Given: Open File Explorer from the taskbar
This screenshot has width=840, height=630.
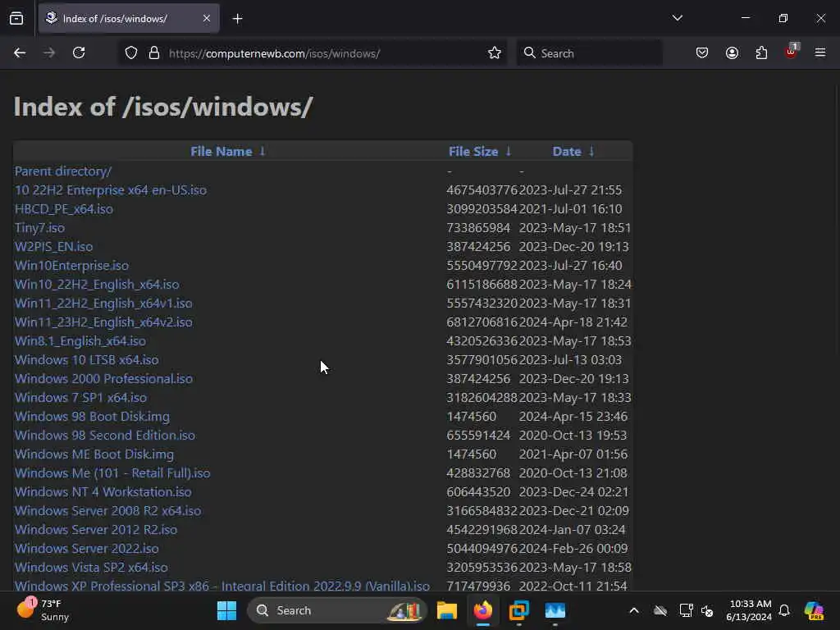Looking at the screenshot, I should 447,610.
